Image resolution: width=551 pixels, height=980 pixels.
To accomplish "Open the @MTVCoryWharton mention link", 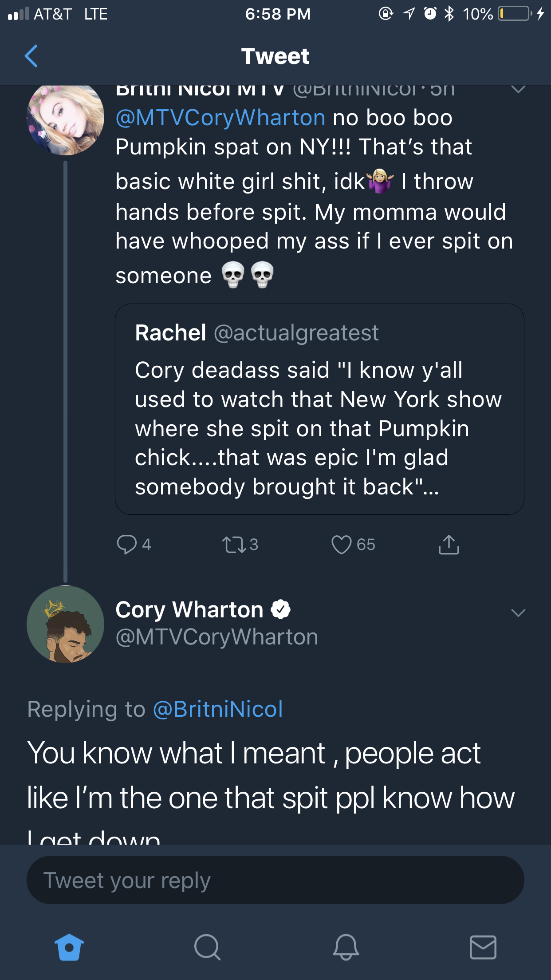I will point(220,118).
